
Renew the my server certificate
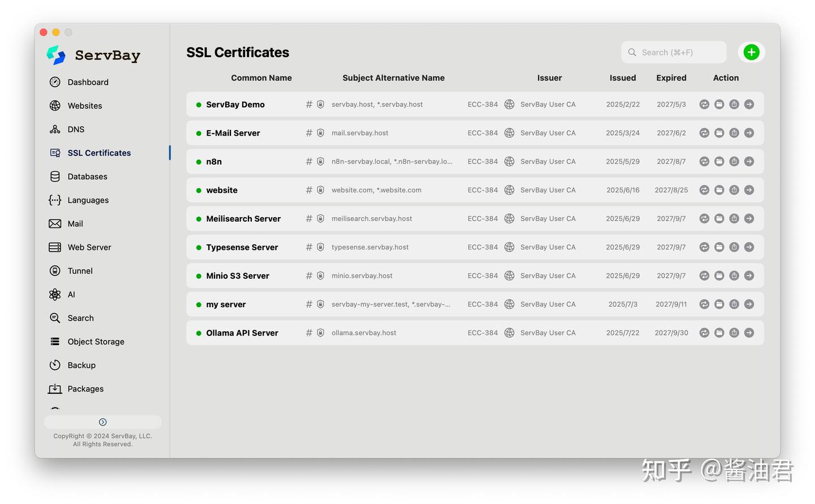point(704,304)
